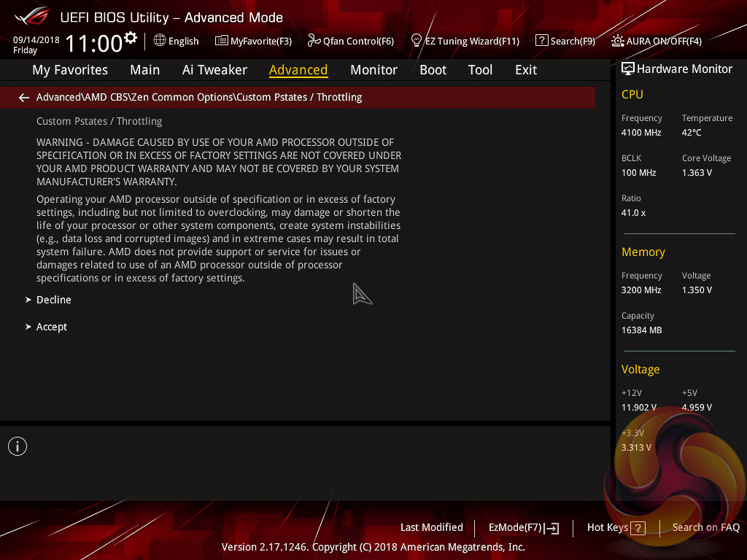747x560 pixels.
Task: Click the info circle icon
Action: [x=18, y=446]
